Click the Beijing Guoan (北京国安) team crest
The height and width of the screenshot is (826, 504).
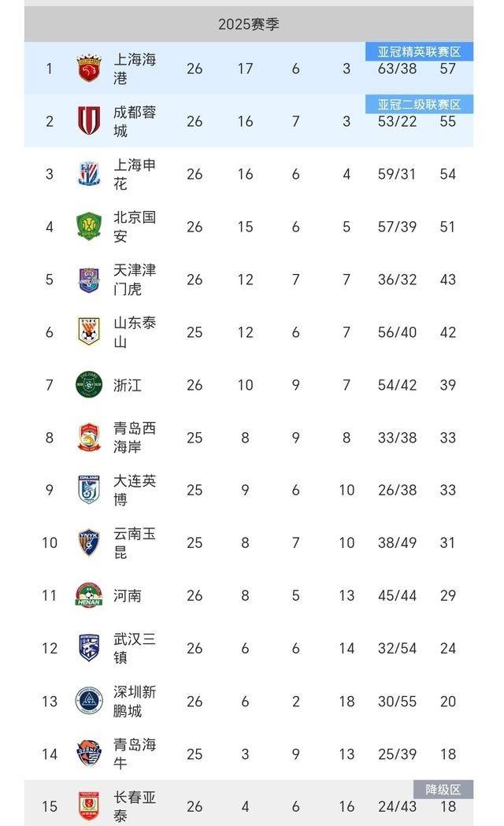[89, 227]
